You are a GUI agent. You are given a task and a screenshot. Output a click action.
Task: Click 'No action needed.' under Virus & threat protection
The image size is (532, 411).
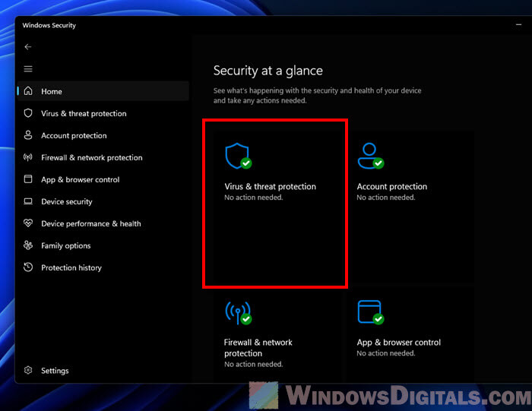(x=253, y=198)
